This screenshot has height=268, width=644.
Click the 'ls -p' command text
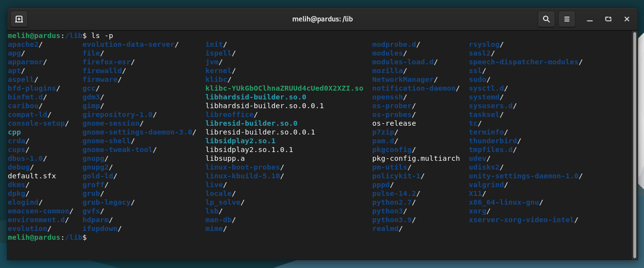click(102, 36)
